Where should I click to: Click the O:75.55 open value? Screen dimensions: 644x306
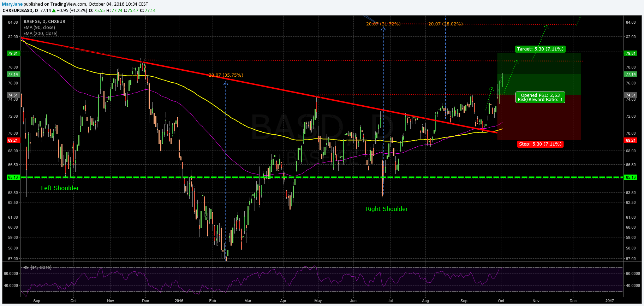(x=97, y=11)
